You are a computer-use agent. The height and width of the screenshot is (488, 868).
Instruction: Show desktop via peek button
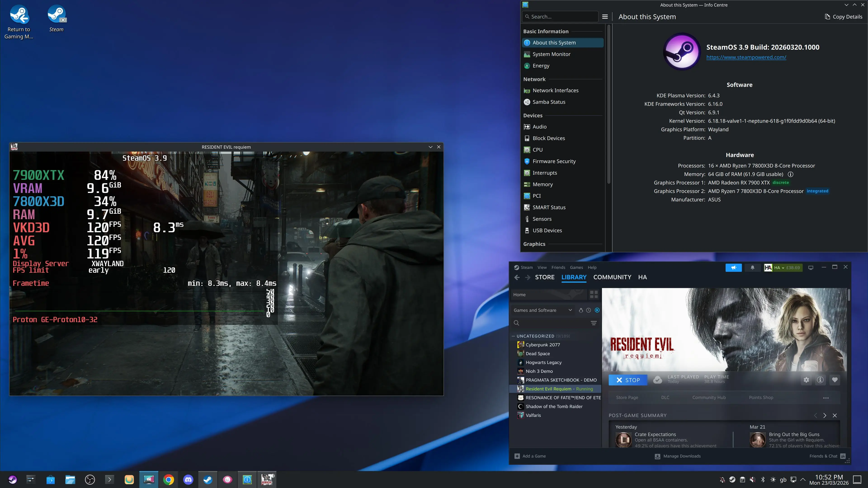point(857,480)
